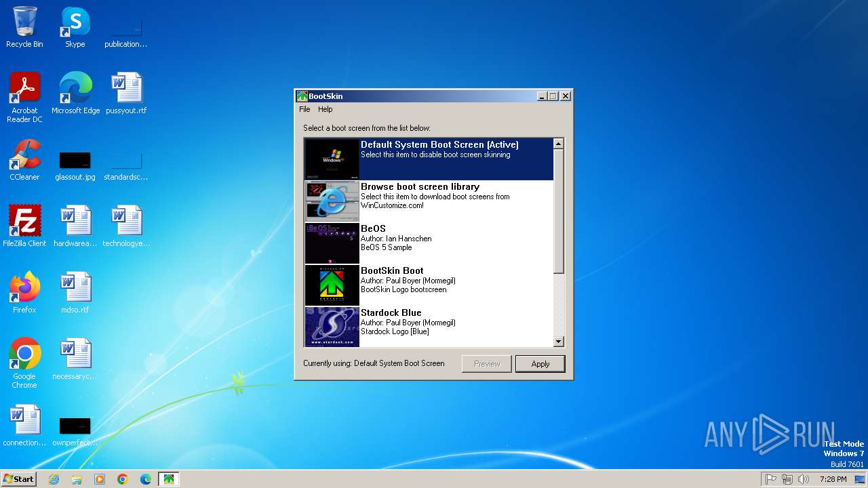Select the glassout.jpg desktop file

(x=75, y=166)
